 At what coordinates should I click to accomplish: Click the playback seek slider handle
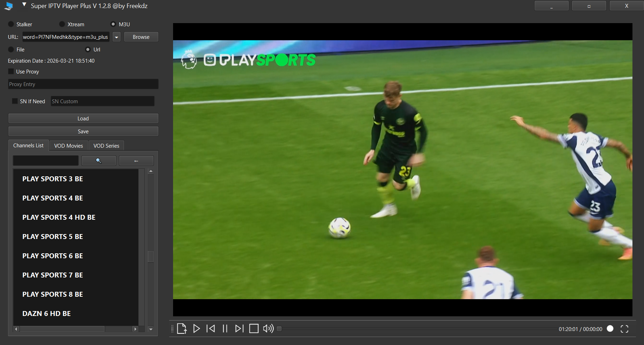[x=279, y=329]
